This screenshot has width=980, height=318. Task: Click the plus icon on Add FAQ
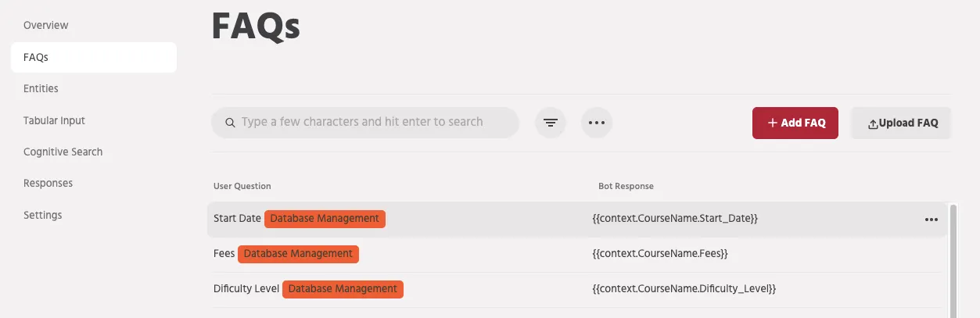coord(772,123)
